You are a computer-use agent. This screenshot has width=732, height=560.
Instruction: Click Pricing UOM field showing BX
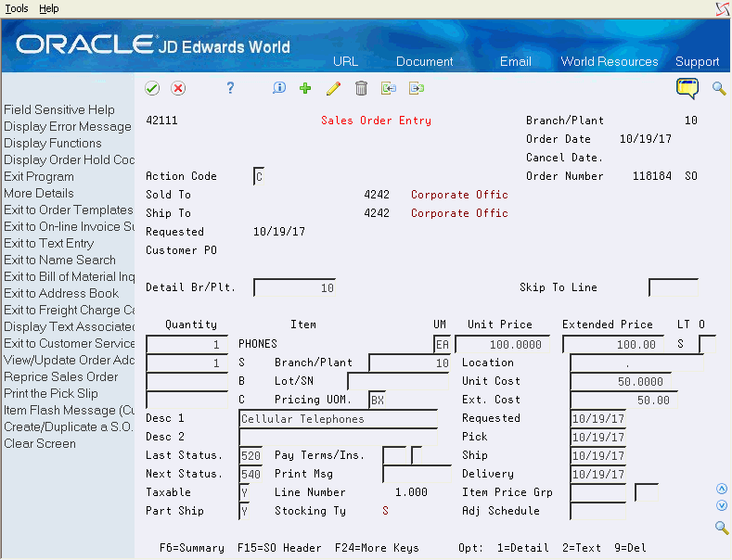coord(378,400)
